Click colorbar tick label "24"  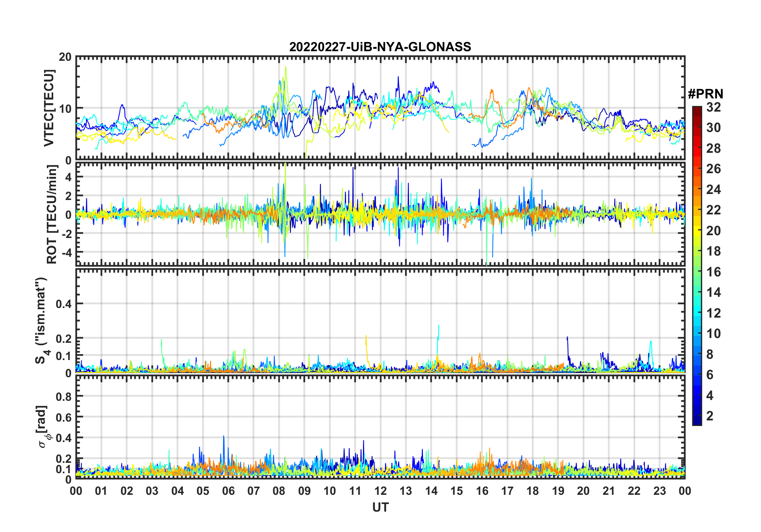click(713, 190)
